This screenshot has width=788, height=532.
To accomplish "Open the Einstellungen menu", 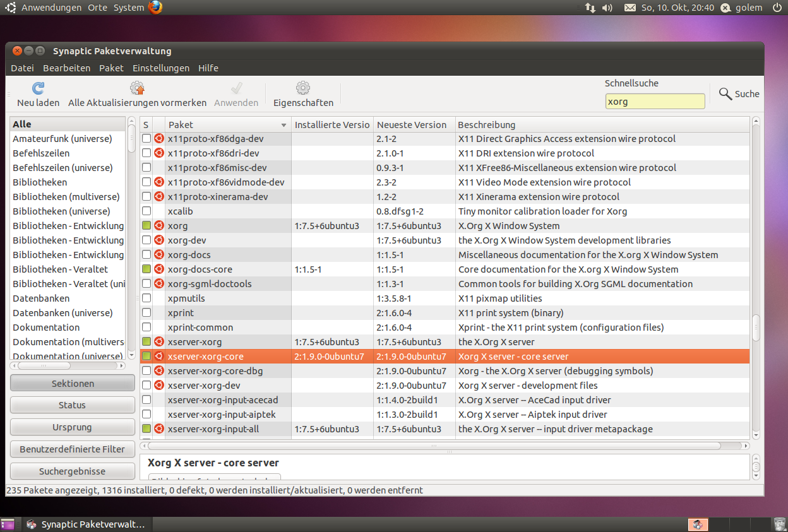I will [x=161, y=68].
